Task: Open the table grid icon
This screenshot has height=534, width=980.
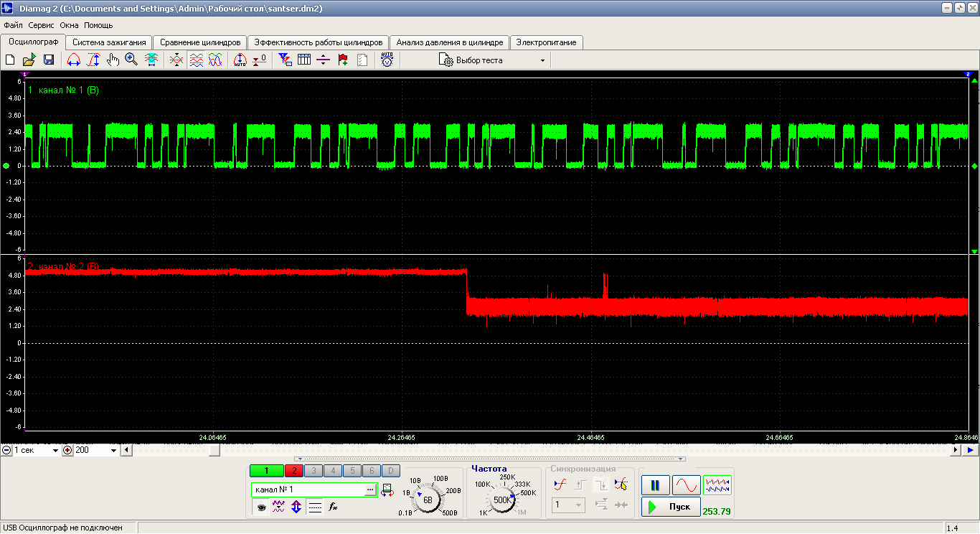Action: click(304, 60)
